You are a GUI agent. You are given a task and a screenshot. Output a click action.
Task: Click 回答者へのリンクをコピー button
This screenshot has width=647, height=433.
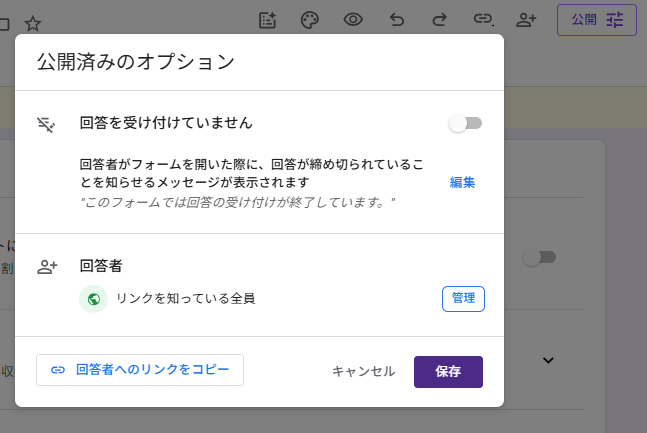(140, 370)
